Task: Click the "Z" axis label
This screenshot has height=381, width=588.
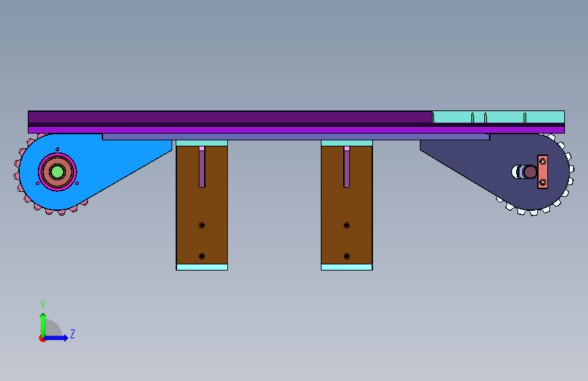Action: point(73,334)
